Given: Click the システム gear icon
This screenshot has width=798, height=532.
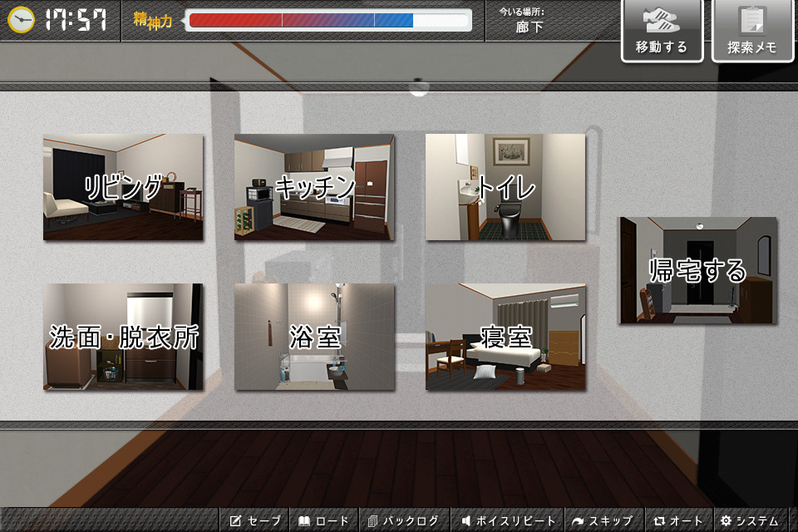Looking at the screenshot, I should 726,521.
